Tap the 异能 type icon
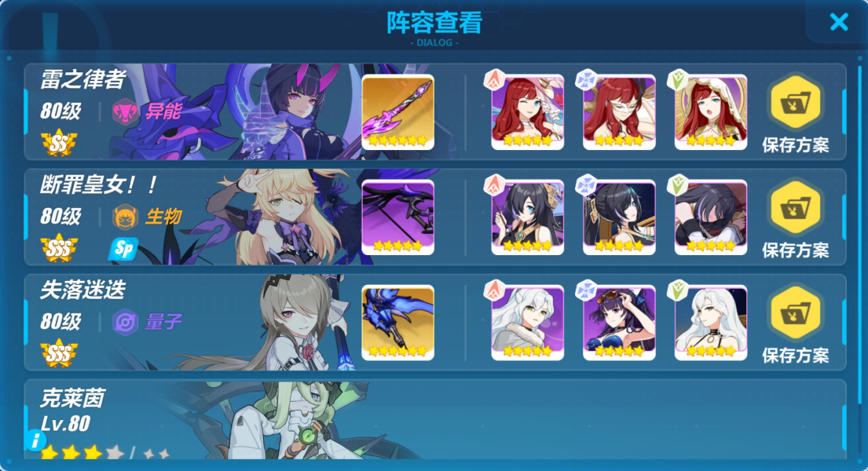Image resolution: width=868 pixels, height=471 pixels. [125, 111]
